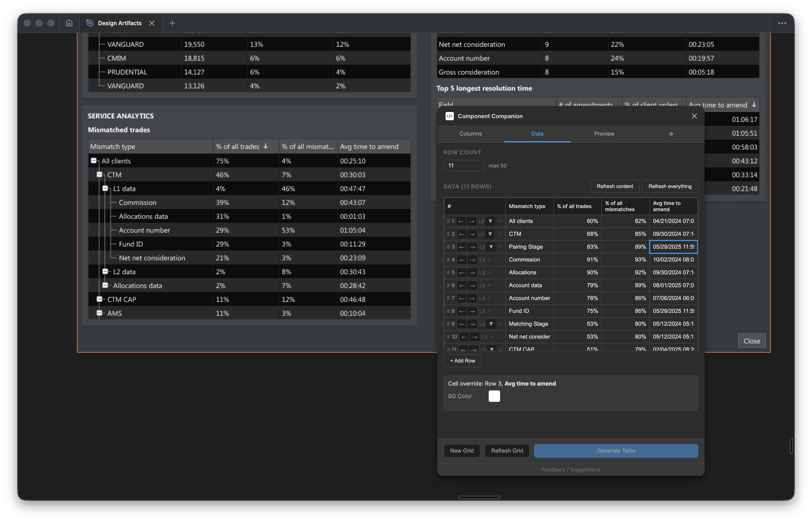Collapse the AMS row expander
The image size is (812, 522).
[x=99, y=313]
